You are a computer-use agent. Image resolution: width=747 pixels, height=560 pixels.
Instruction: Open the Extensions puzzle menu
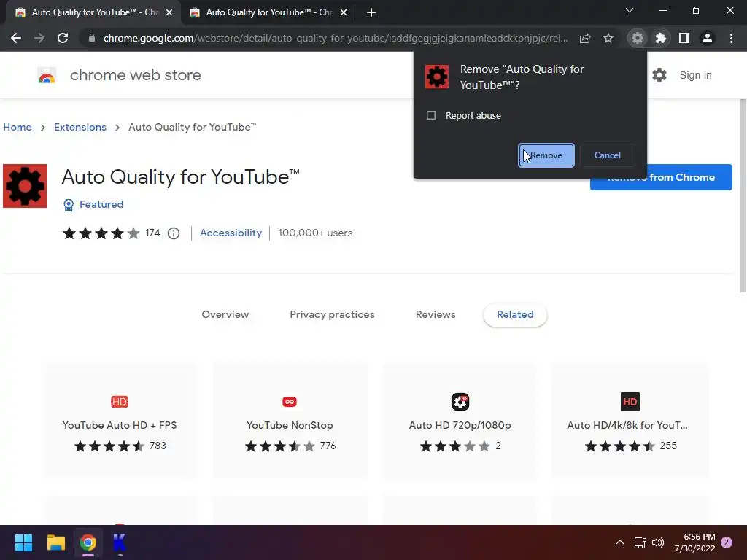coord(661,38)
